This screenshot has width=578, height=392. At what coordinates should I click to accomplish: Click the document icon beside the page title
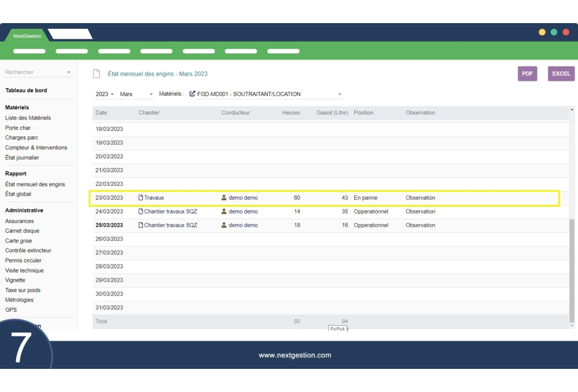click(97, 74)
